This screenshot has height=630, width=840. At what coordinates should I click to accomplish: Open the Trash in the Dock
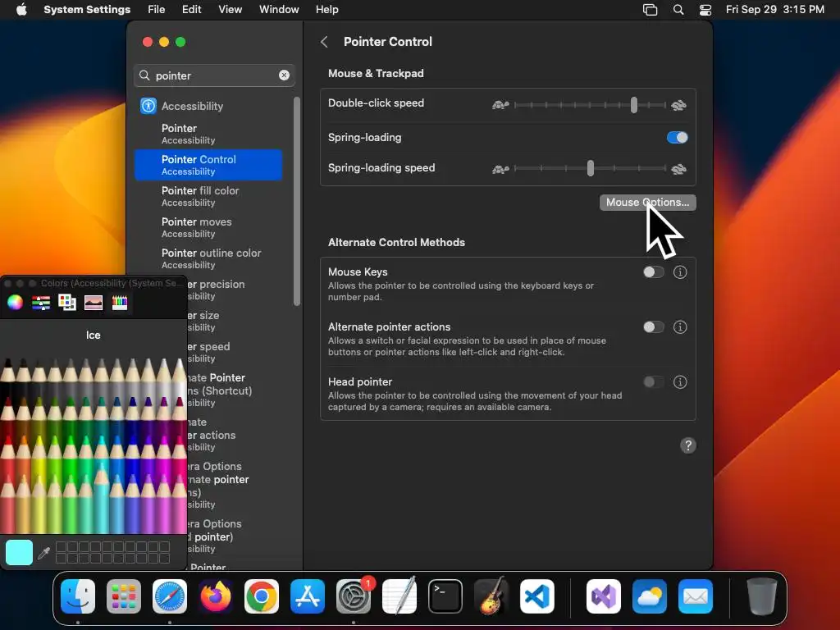(x=762, y=596)
